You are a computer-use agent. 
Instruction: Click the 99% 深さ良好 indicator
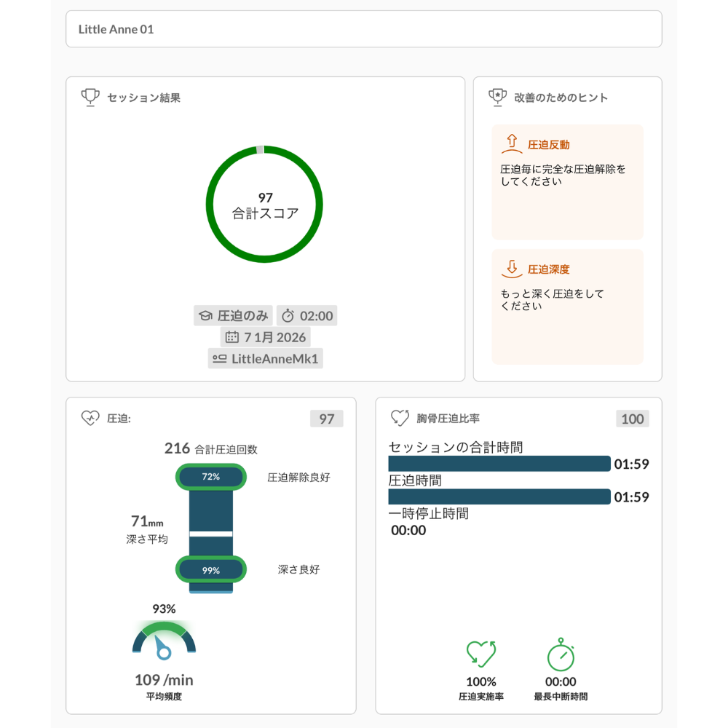pos(211,570)
